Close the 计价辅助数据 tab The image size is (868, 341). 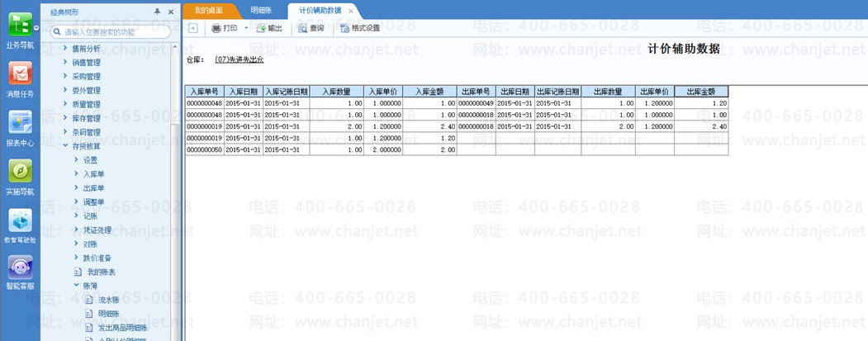[x=350, y=11]
